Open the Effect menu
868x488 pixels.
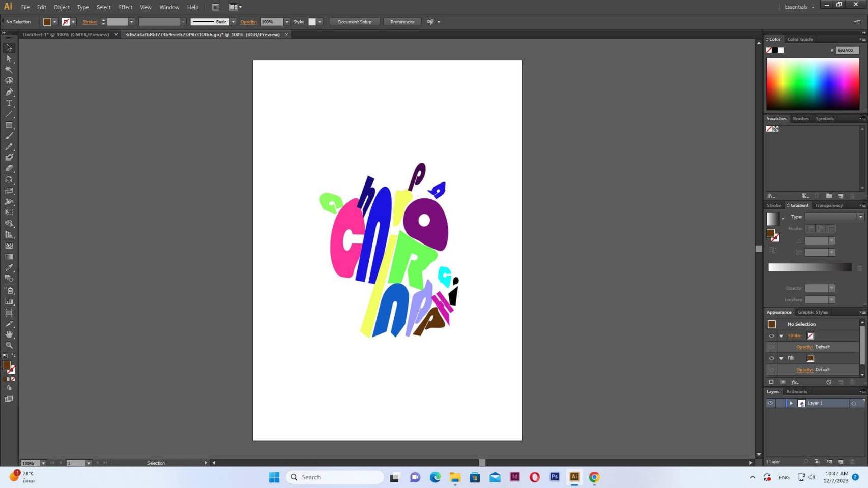pyautogui.click(x=125, y=7)
